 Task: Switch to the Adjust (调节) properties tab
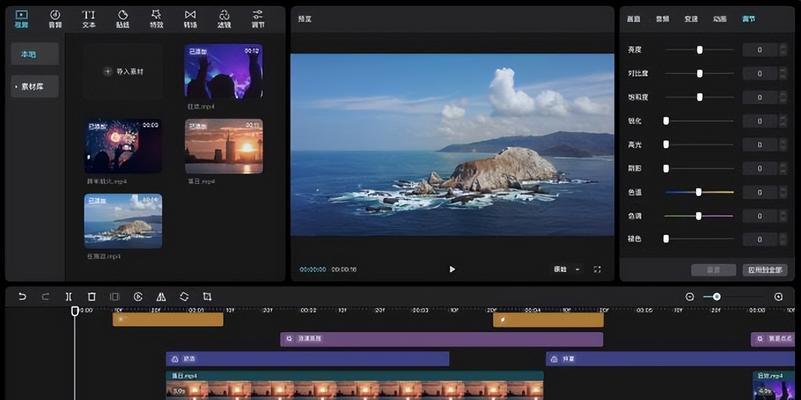coord(748,19)
